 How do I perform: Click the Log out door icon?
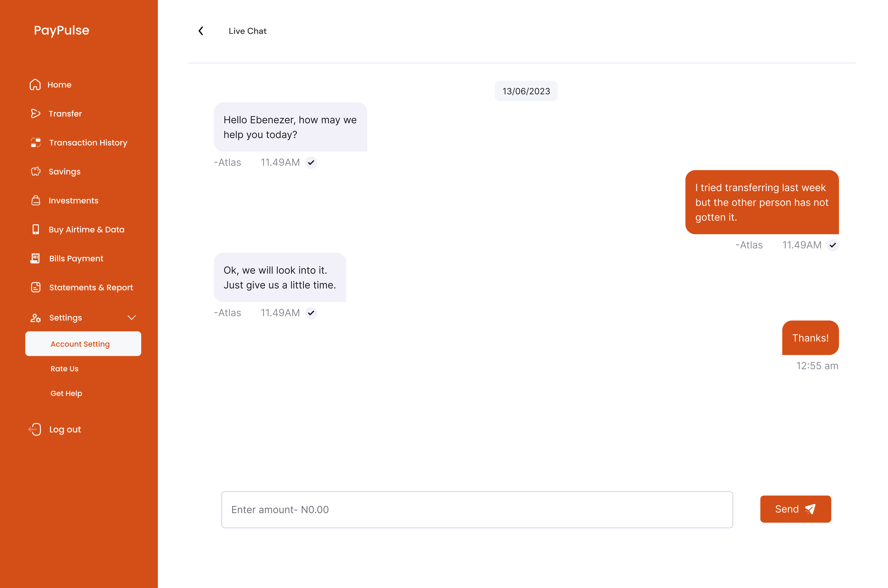point(35,429)
